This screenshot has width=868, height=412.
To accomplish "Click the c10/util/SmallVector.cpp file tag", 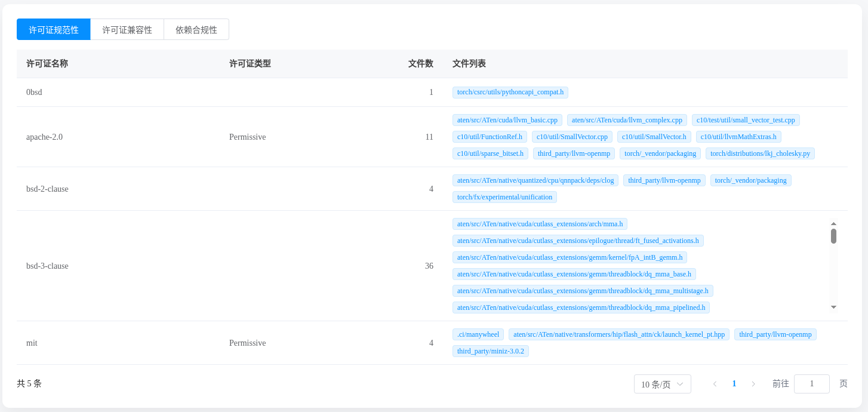I will pos(572,137).
